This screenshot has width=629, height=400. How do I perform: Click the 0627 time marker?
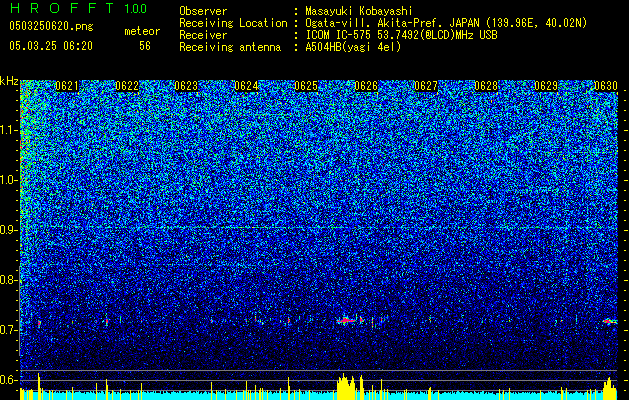point(426,86)
